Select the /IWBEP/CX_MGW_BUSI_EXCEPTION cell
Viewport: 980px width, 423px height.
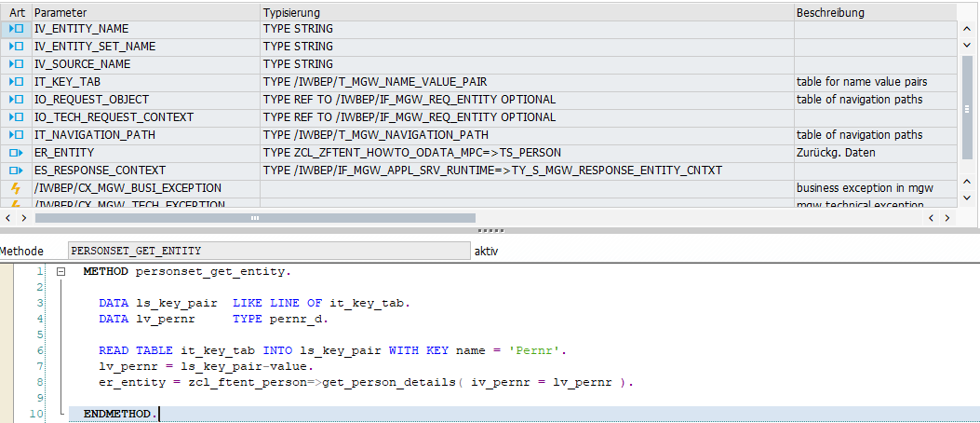click(x=146, y=187)
